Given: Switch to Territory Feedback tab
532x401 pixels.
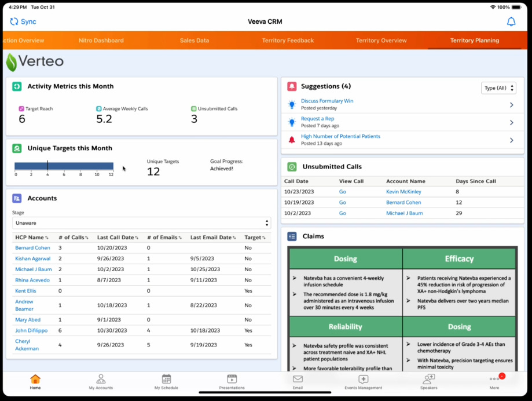Looking at the screenshot, I should [x=288, y=41].
